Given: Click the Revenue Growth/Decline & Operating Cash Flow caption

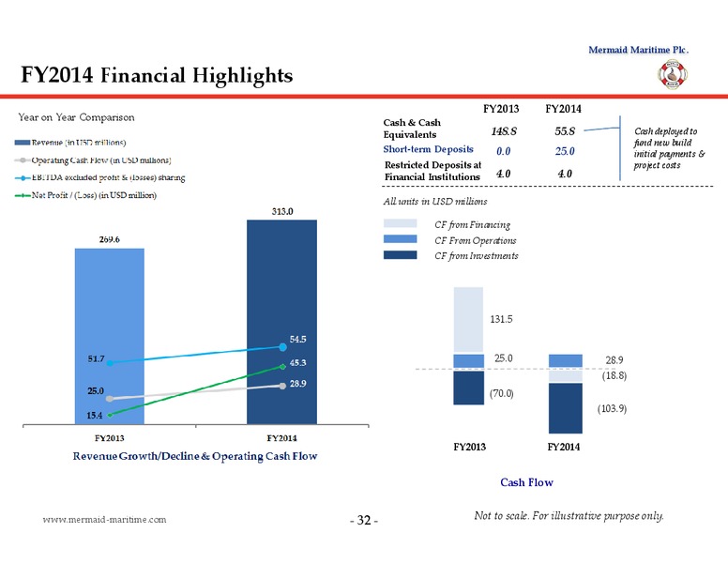Looking at the screenshot, I should tap(195, 456).
